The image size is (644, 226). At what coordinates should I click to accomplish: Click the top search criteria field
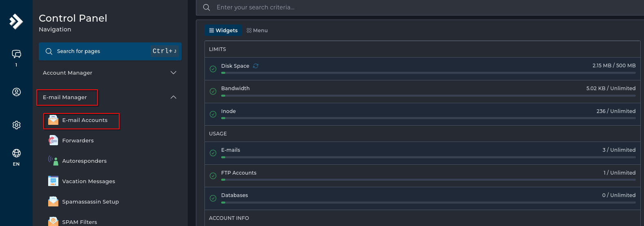point(408,7)
